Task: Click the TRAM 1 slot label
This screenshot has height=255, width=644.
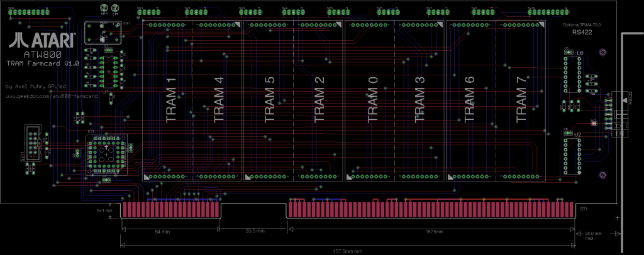Action: tap(170, 100)
